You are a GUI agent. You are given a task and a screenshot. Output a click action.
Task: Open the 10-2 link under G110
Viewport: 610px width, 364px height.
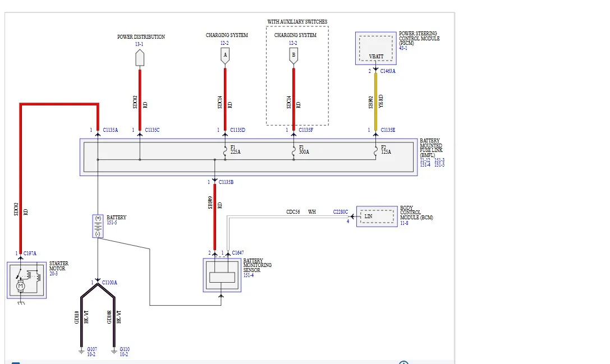[123, 354]
